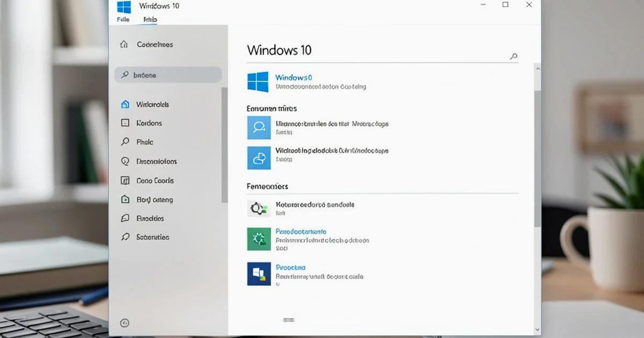Screen dimensions: 644x338
Task: Open the chat bubble blue tile
Action: 259,128
